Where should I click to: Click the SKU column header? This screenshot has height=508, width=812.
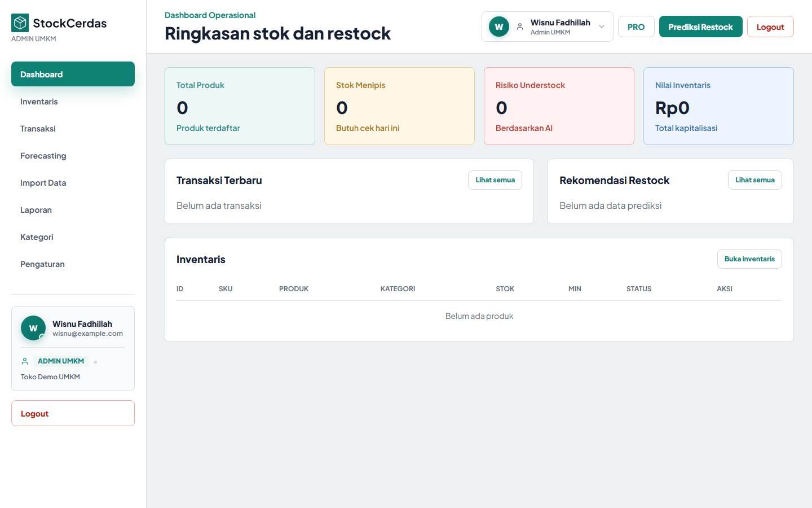(x=226, y=289)
